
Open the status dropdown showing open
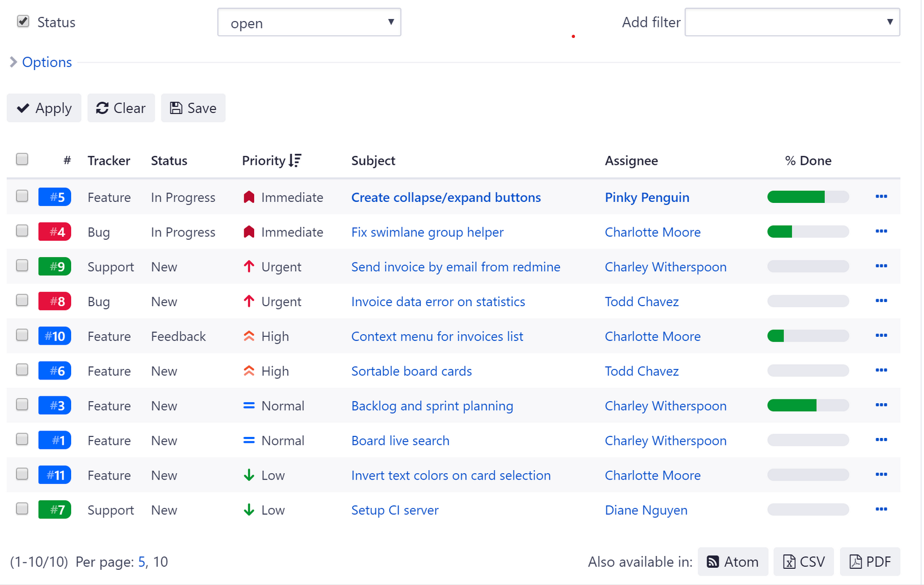309,23
